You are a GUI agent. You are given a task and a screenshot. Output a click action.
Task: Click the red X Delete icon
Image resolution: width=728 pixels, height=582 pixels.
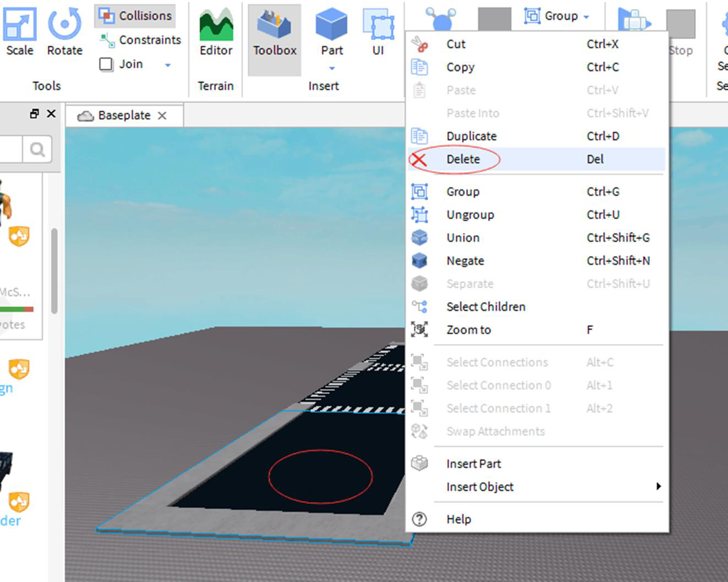click(419, 160)
